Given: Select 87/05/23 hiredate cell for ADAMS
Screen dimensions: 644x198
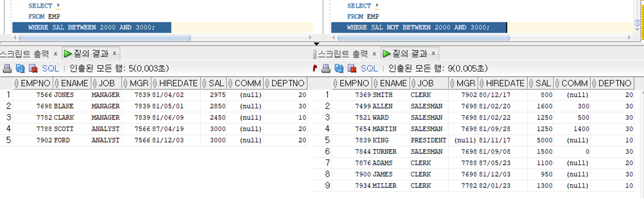Looking at the screenshot, I should 502,163.
